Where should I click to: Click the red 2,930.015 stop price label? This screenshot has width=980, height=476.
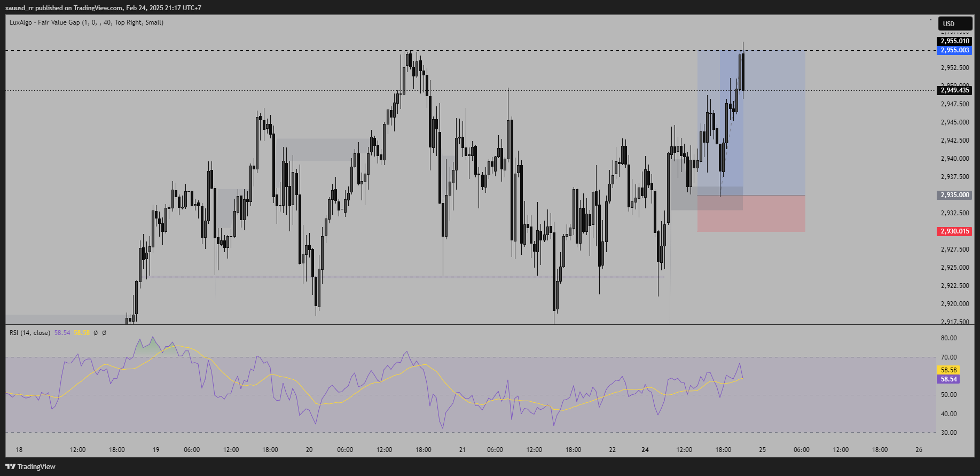tap(954, 231)
